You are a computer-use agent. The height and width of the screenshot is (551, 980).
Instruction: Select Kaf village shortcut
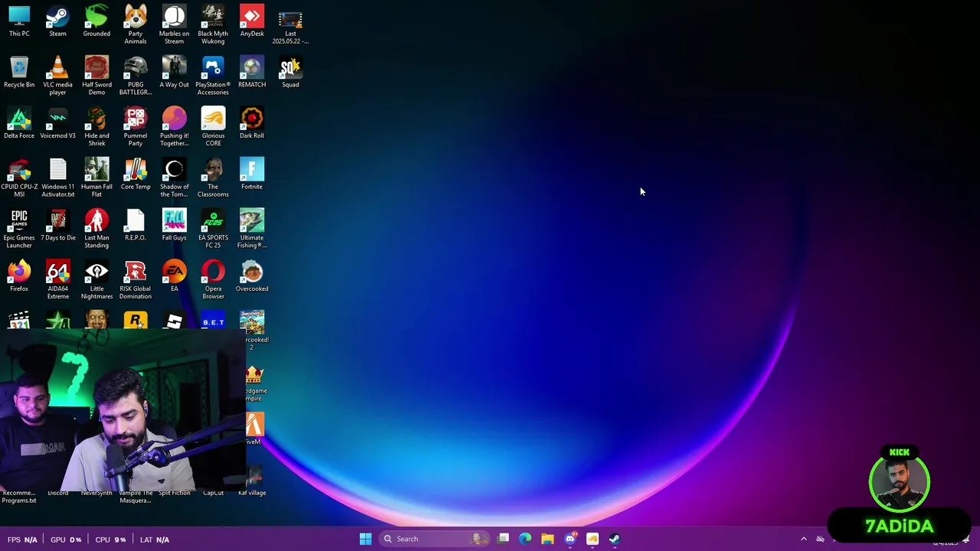click(x=253, y=481)
